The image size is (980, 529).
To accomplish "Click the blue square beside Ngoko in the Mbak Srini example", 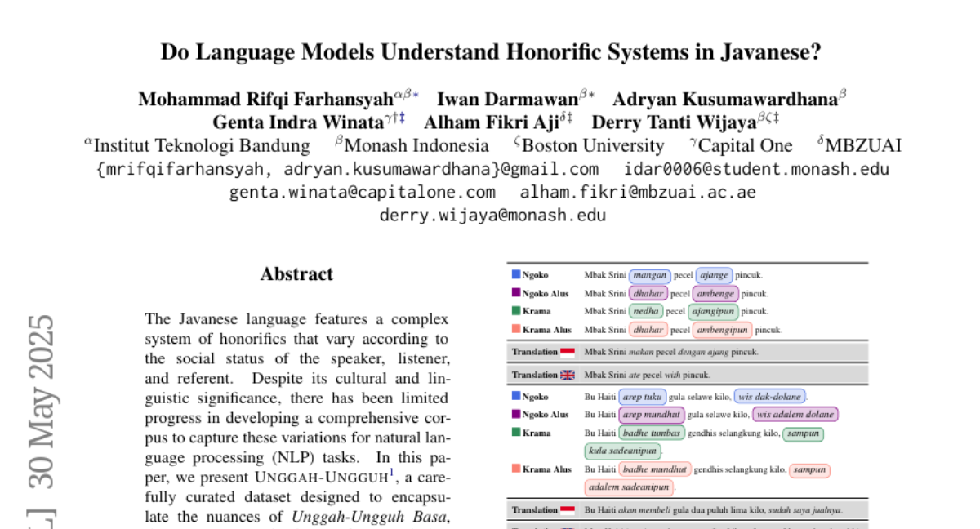I will 516,275.
